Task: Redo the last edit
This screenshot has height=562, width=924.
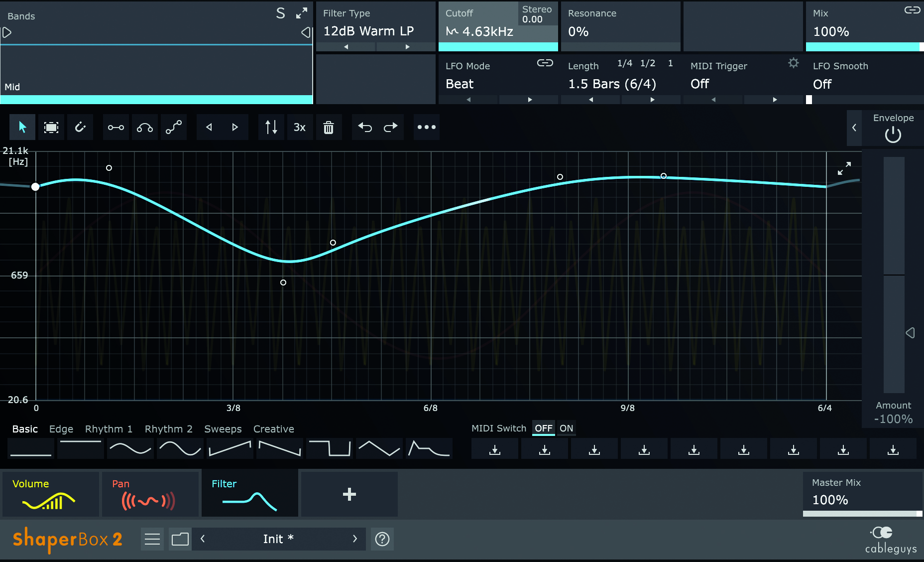Action: [391, 127]
